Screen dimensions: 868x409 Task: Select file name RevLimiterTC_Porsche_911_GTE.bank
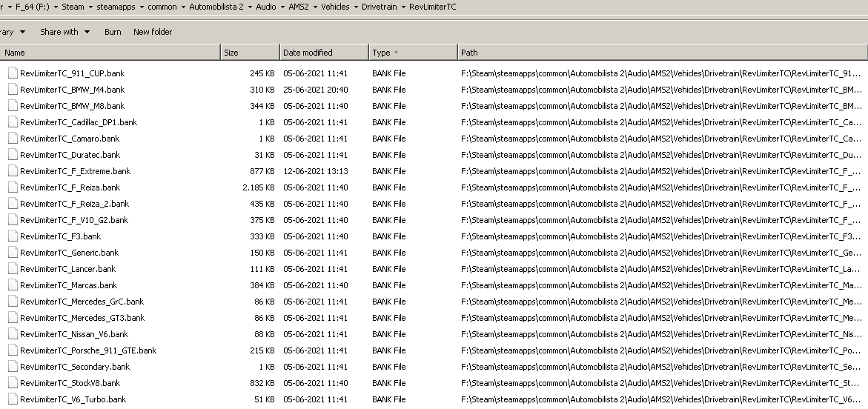[88, 351]
